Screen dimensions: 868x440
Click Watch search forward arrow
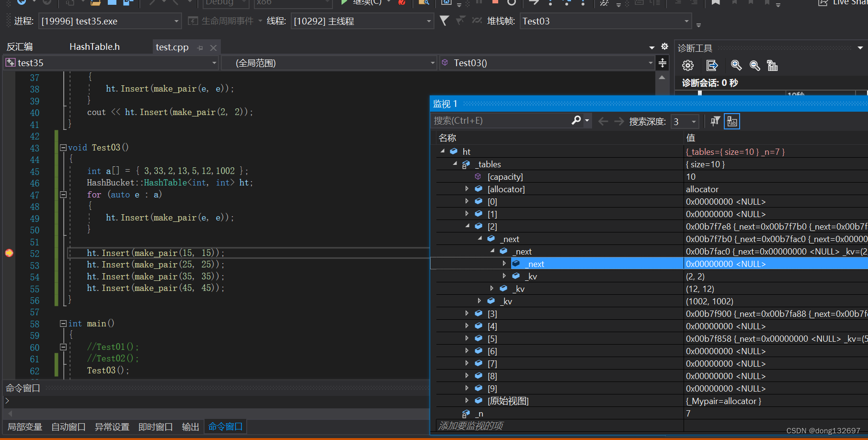(x=619, y=121)
